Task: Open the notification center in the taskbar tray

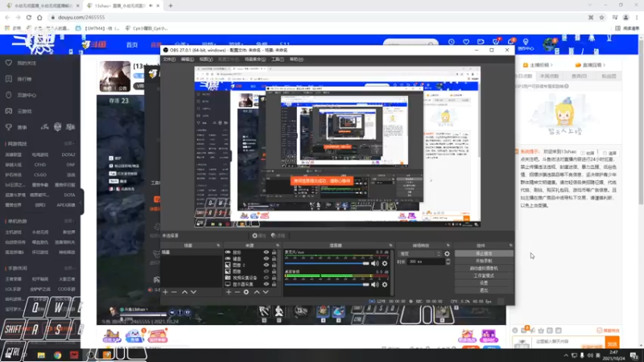Action: pos(634,355)
